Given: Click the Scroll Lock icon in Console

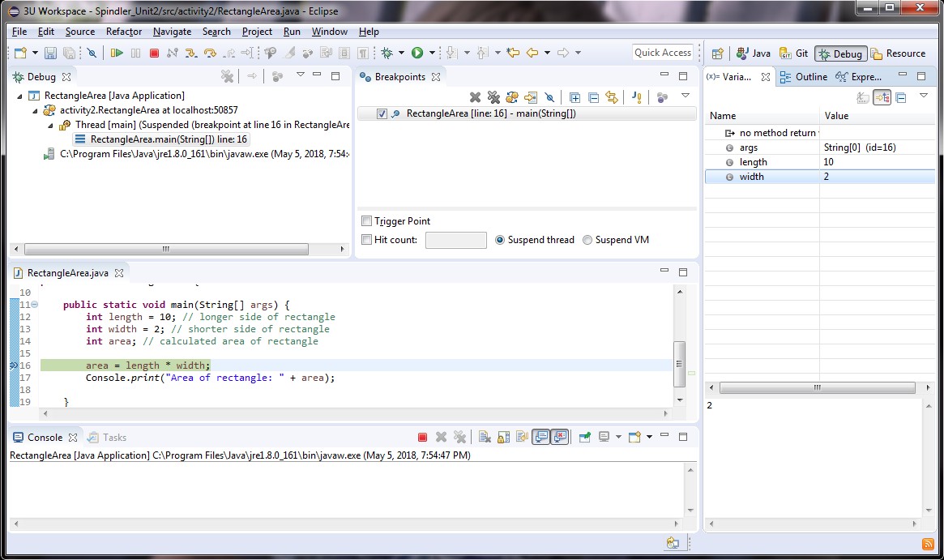Looking at the screenshot, I should point(503,437).
